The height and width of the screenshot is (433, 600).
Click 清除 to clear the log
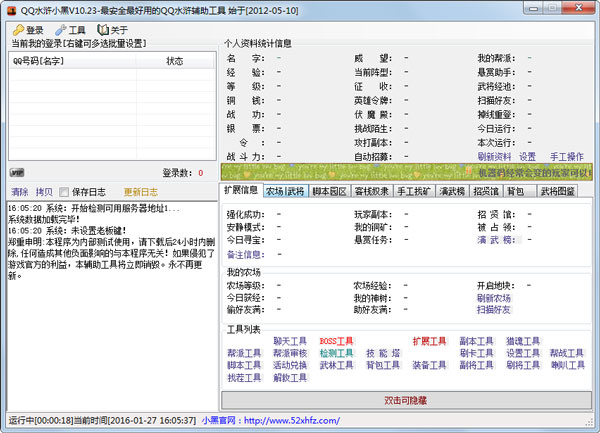point(19,191)
